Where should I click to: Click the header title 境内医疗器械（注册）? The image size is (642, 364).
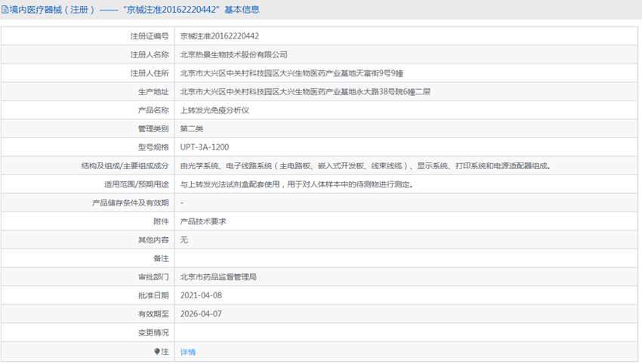click(52, 10)
